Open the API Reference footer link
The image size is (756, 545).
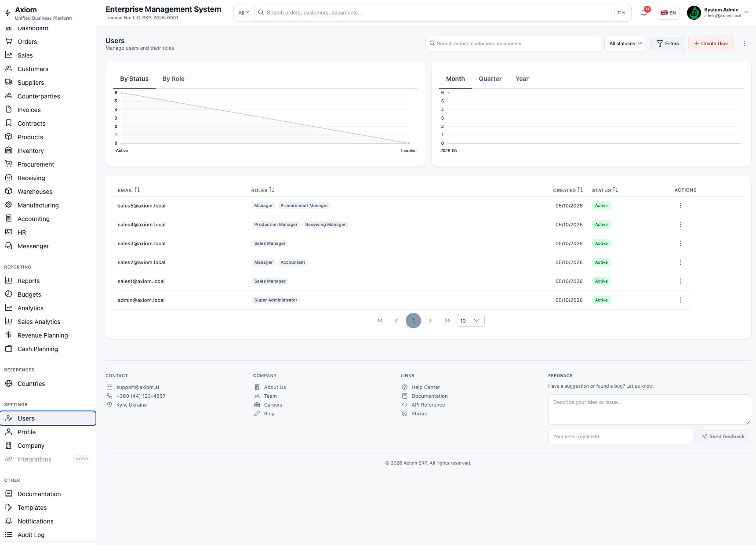428,405
